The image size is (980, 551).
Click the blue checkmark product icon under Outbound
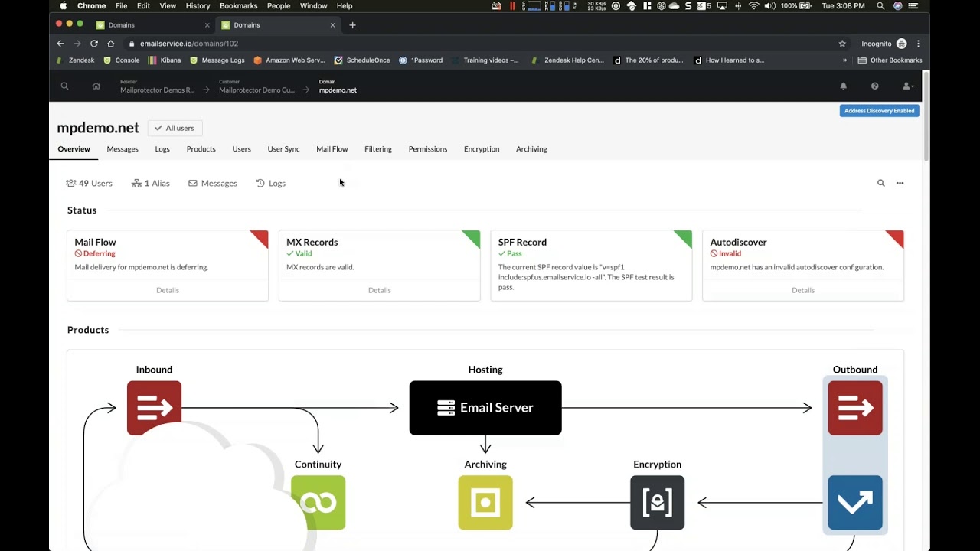pos(855,503)
